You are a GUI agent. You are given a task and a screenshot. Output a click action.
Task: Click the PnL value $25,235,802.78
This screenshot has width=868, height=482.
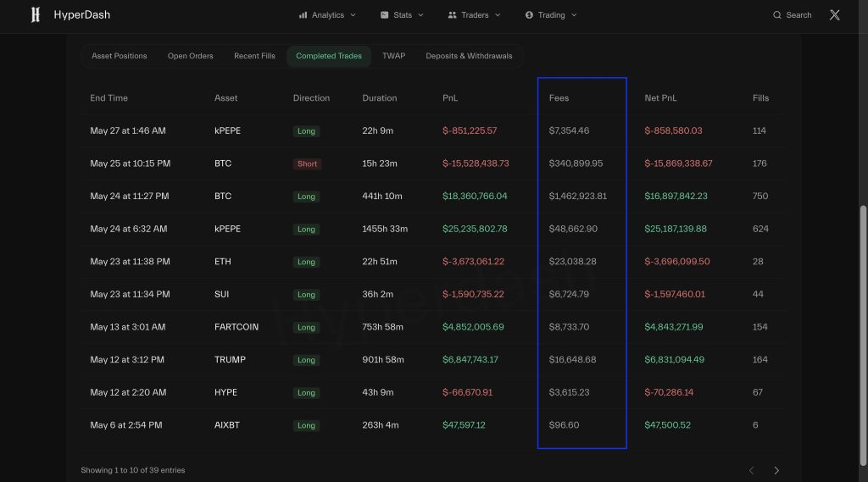pos(475,229)
